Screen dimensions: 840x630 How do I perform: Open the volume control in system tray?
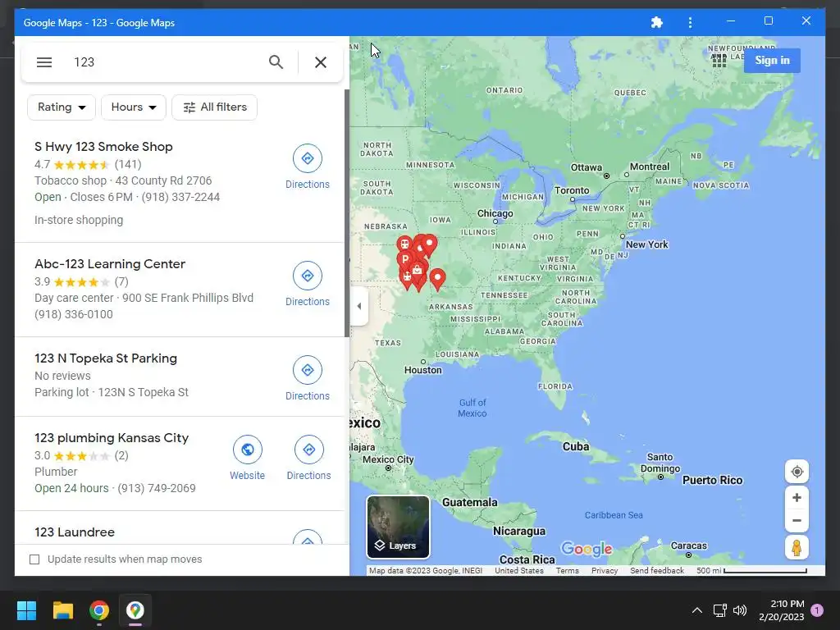click(740, 610)
